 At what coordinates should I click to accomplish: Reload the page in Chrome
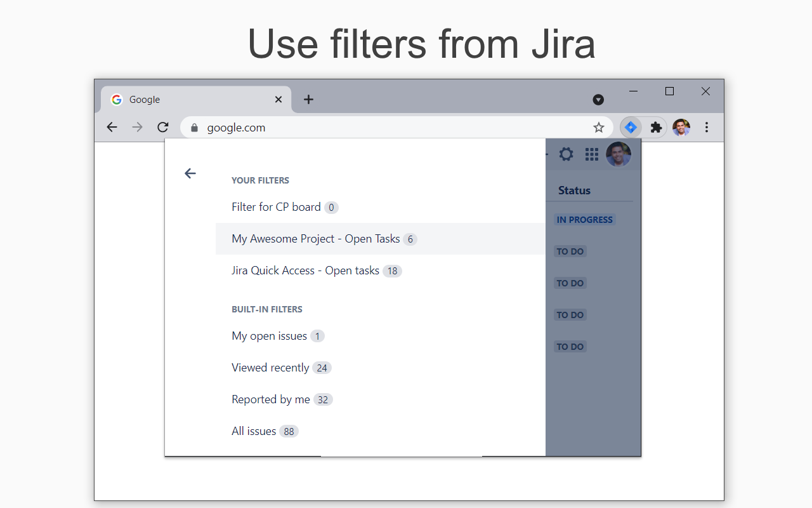tap(163, 127)
